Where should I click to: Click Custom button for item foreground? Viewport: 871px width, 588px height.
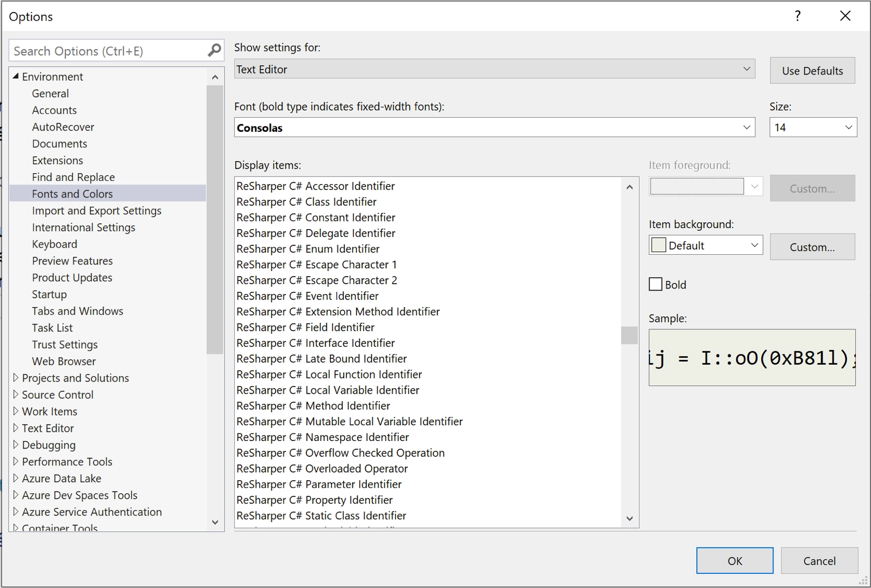click(x=812, y=188)
